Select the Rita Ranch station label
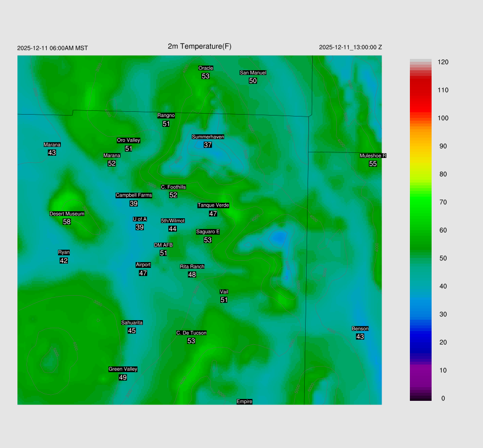This screenshot has width=483, height=448. pos(192,266)
